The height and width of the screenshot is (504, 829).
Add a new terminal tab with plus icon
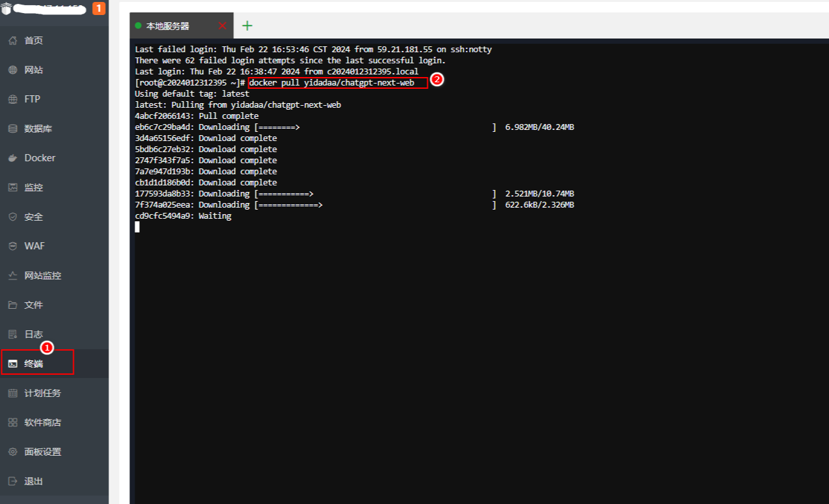[x=247, y=25]
